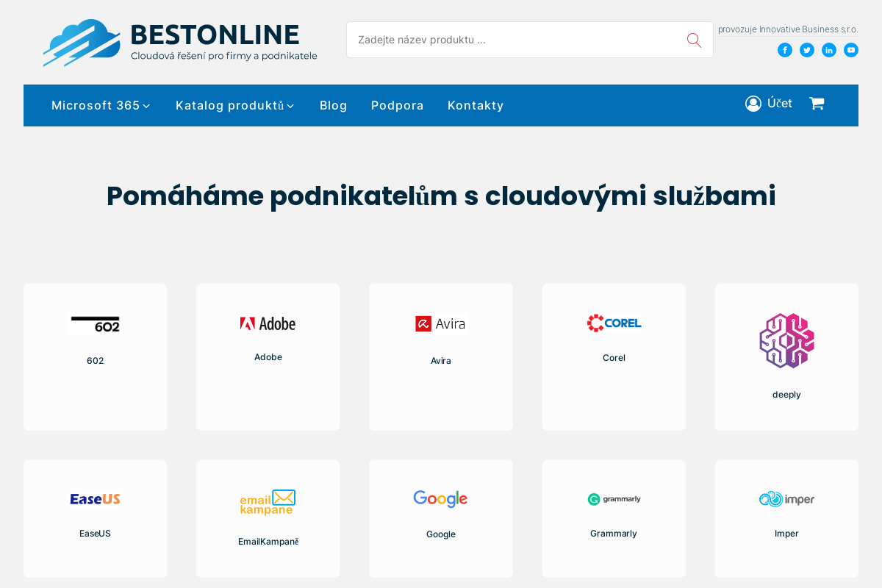The image size is (882, 588).
Task: Expand the Microsoft 365 menu
Action: pos(95,105)
